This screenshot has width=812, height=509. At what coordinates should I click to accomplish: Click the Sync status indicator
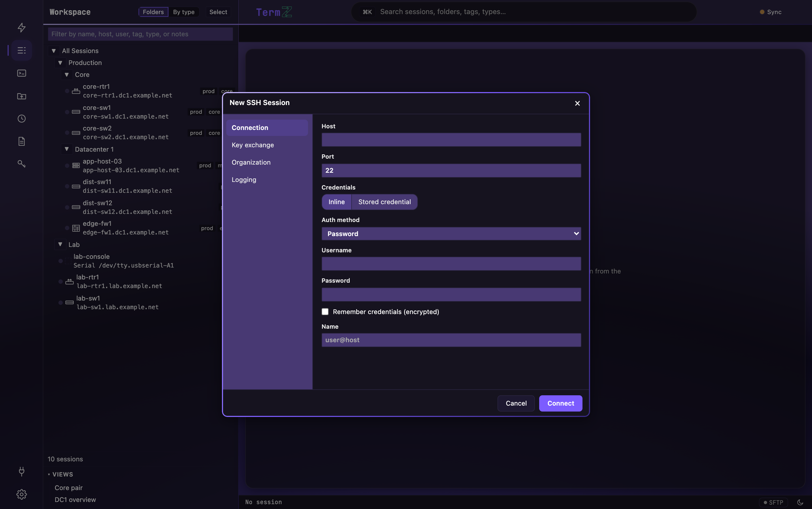771,12
